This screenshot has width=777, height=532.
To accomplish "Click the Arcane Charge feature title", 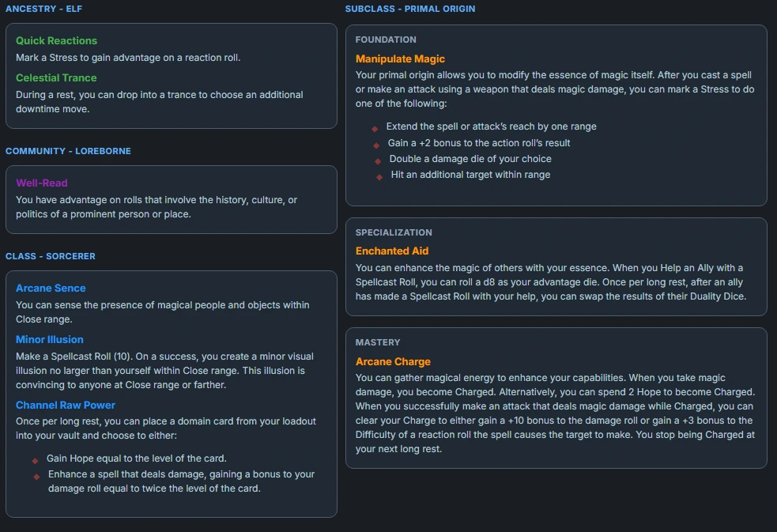I will 393,361.
